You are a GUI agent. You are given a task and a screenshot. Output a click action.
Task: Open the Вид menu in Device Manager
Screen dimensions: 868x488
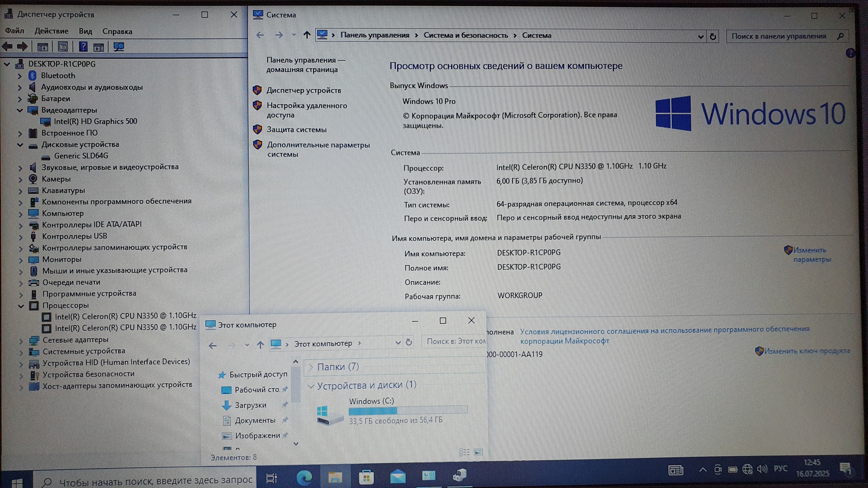click(x=85, y=31)
